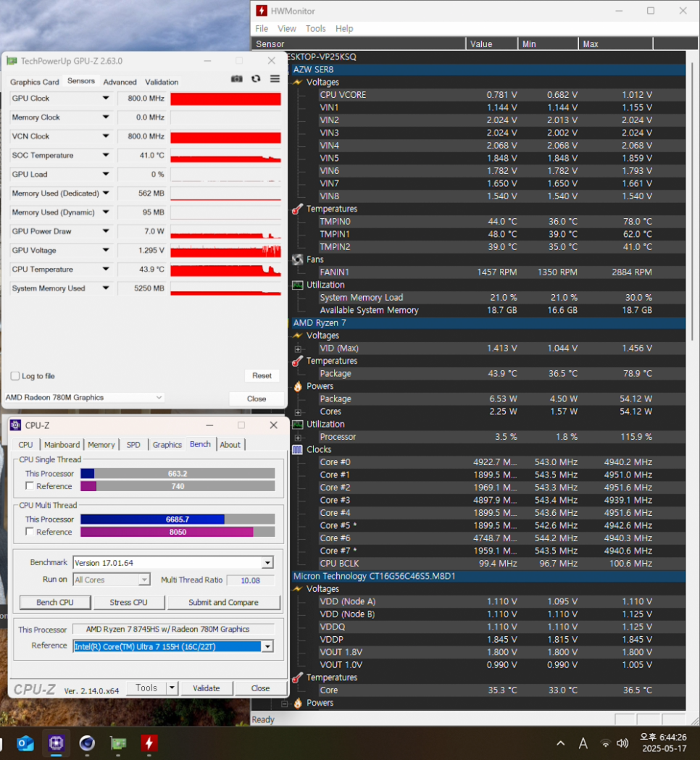Open the Wi-Fi network tray icon

(605, 743)
